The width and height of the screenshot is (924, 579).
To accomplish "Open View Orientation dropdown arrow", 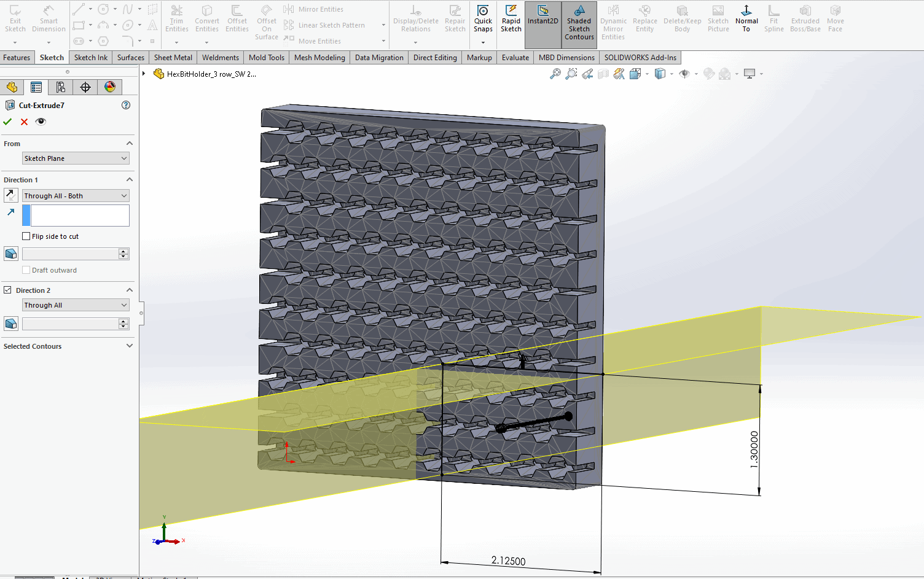I will (x=647, y=74).
